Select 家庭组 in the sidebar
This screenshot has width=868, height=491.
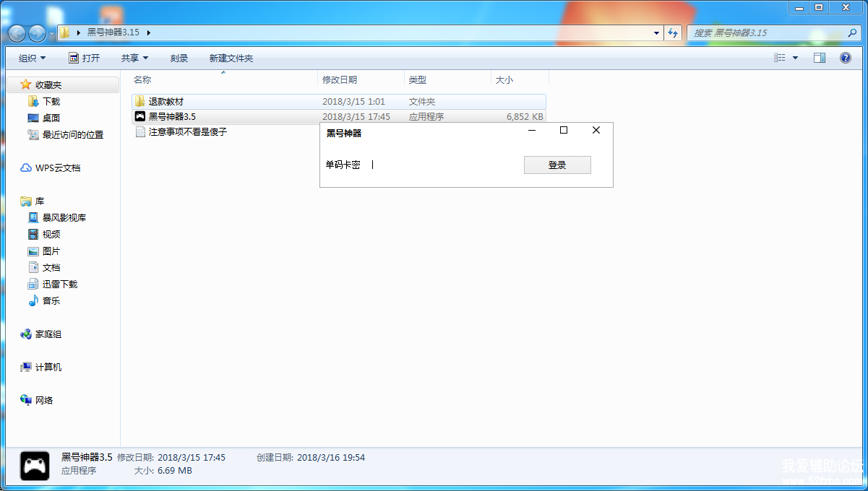coord(48,334)
